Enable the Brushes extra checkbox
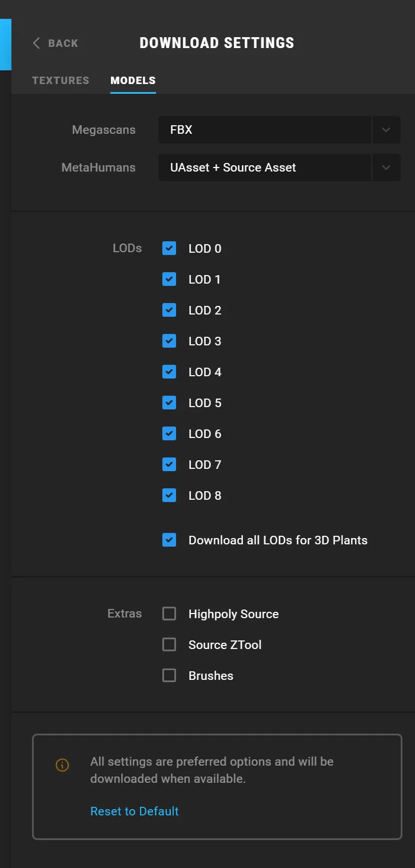The height and width of the screenshot is (868, 415). click(169, 675)
